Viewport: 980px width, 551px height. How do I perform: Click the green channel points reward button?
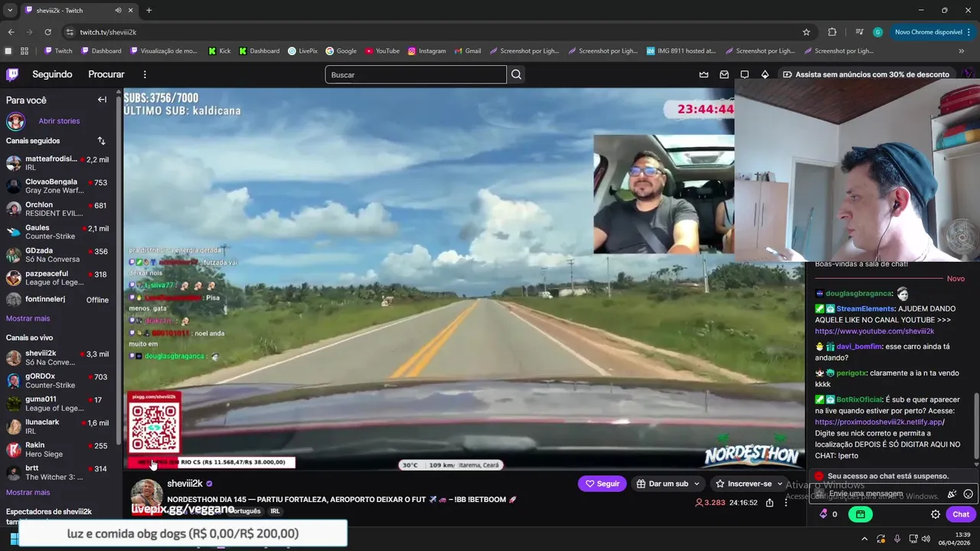[x=861, y=514]
